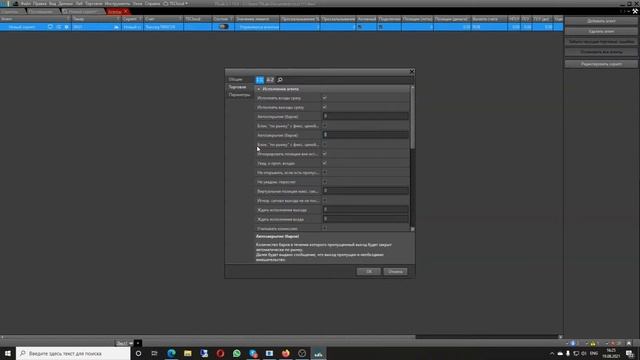Switch to the Общие tab in dialog
This screenshot has height=360, width=640.
(236, 79)
